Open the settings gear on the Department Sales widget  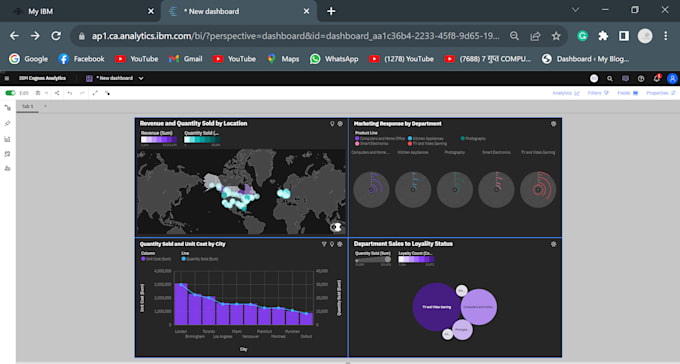(553, 244)
